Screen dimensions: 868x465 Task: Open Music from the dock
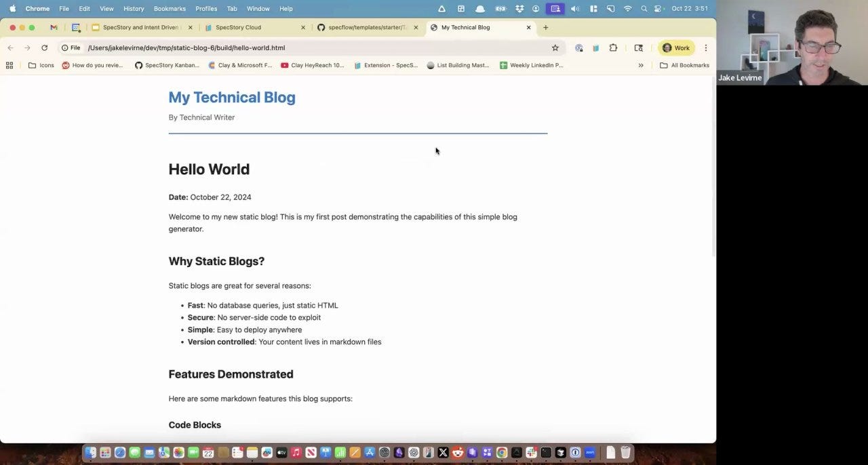click(296, 452)
